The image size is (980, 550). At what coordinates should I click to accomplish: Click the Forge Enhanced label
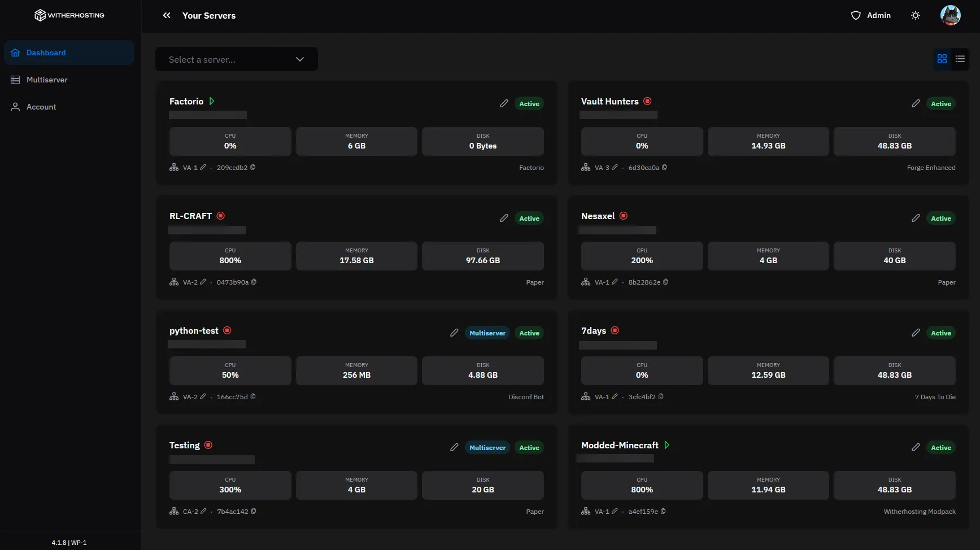(x=931, y=168)
